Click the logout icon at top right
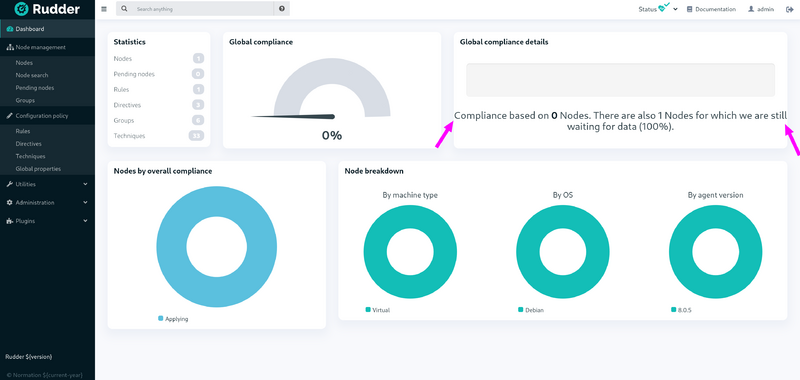 789,9
